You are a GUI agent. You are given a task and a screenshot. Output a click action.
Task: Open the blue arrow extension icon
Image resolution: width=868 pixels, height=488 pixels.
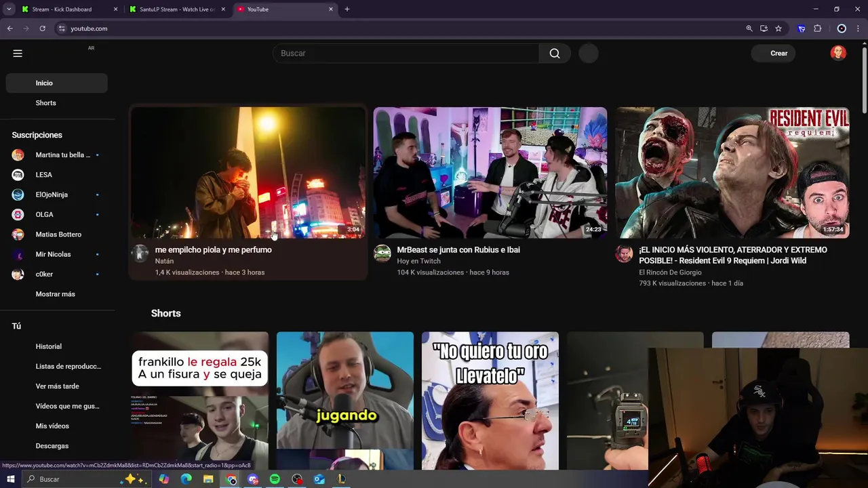(x=802, y=28)
